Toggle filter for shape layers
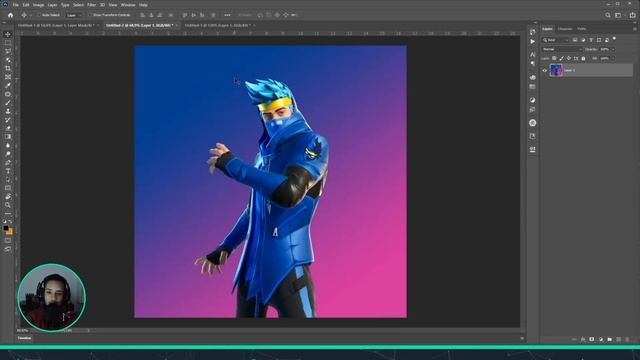640x360 pixels. (x=599, y=40)
